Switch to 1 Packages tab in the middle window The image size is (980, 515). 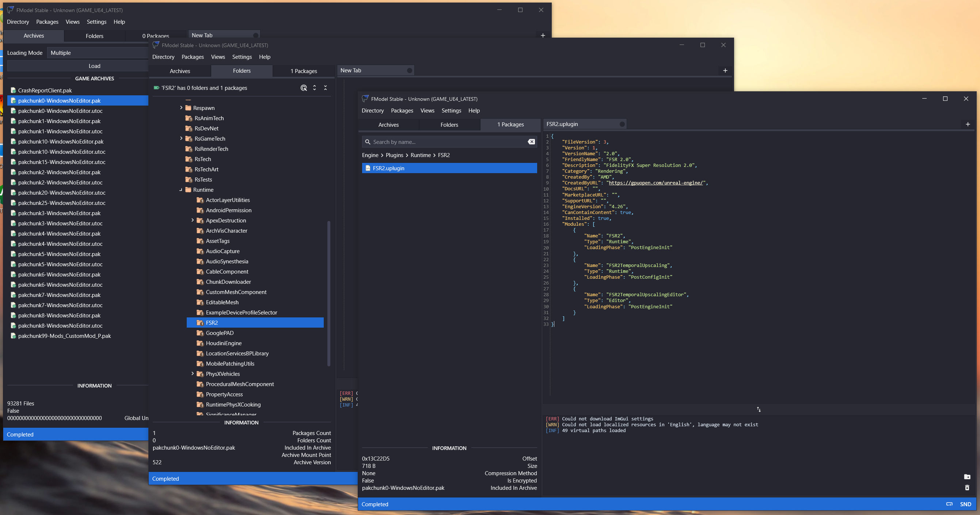[x=304, y=71]
